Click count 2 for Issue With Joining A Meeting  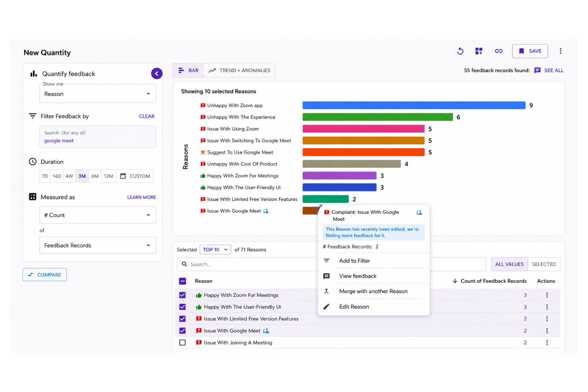click(525, 342)
